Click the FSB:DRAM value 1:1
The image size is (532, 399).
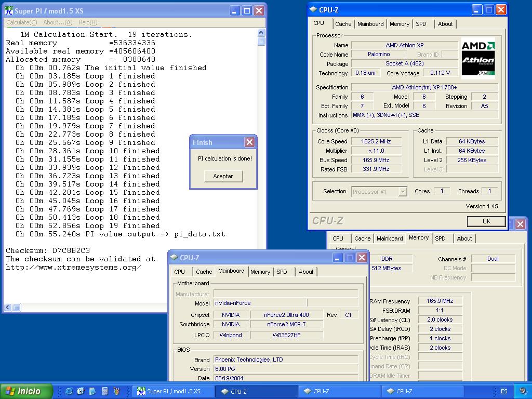(440, 311)
